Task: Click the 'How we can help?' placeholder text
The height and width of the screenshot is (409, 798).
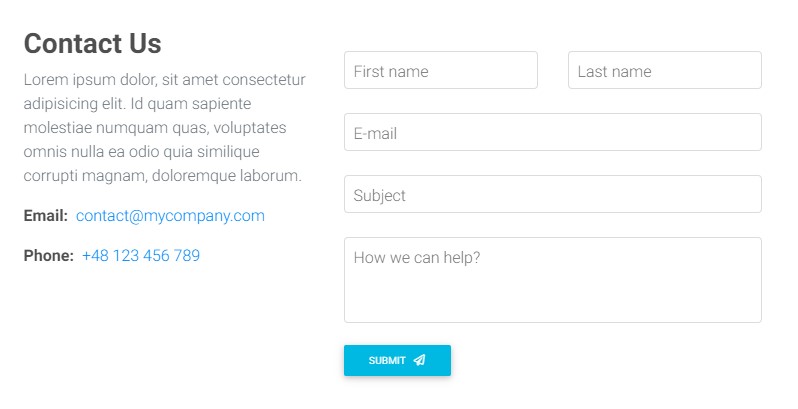Action: [417, 258]
